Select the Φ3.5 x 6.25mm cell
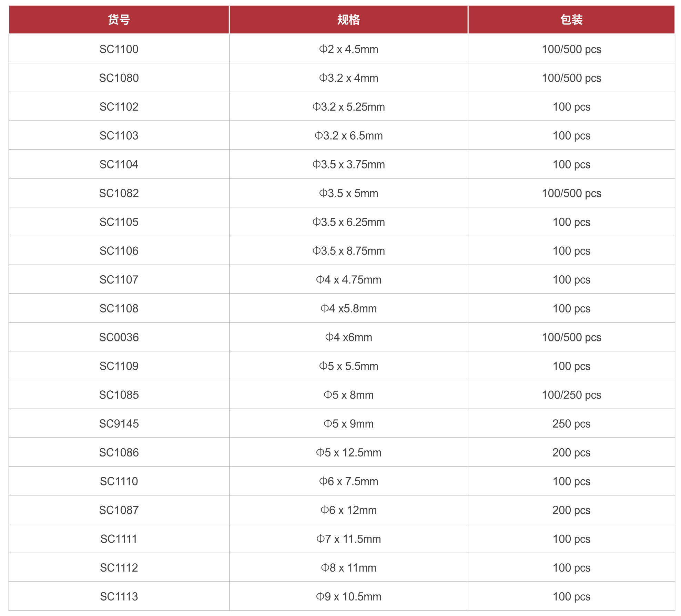 coord(348,222)
